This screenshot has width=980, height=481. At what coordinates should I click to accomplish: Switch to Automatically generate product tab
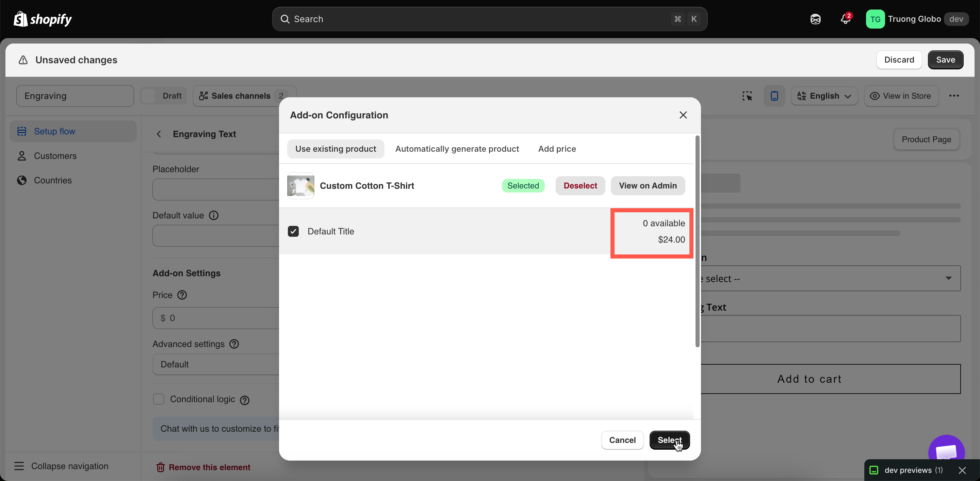(x=457, y=149)
